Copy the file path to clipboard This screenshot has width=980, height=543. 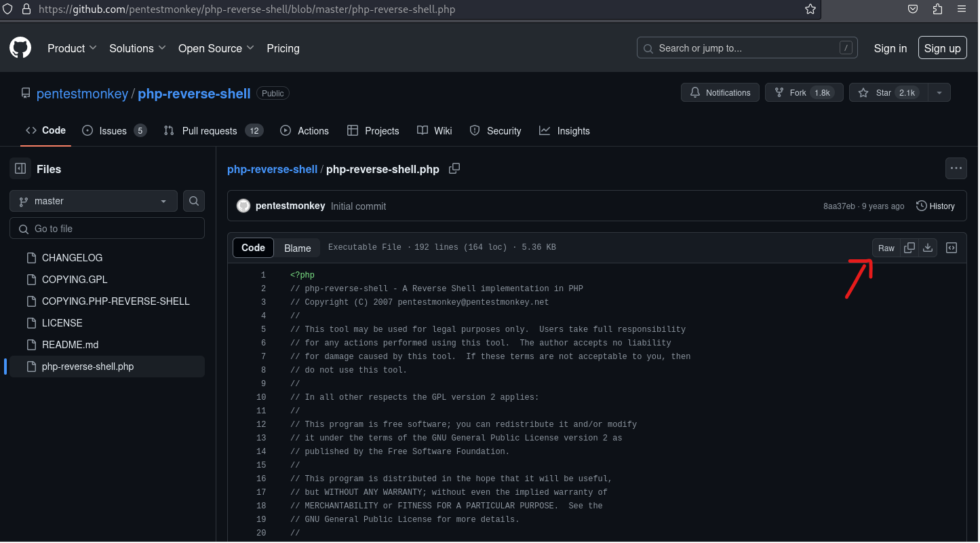point(454,168)
